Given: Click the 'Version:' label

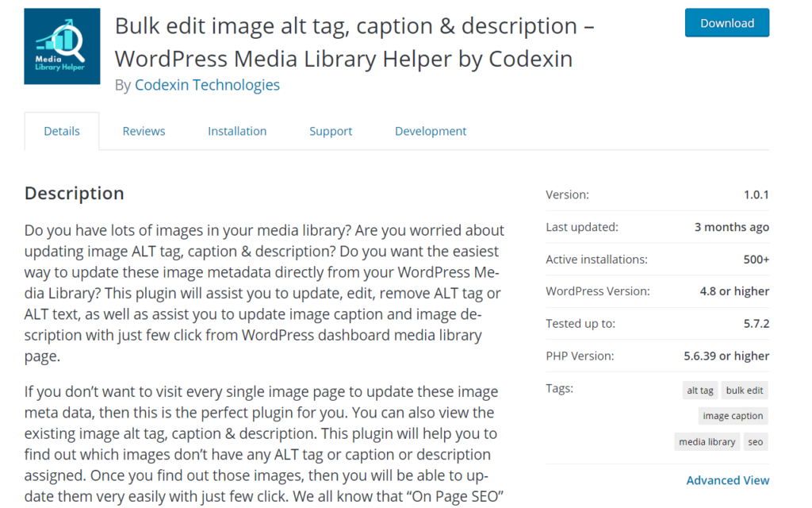Looking at the screenshot, I should pyautogui.click(x=567, y=195).
